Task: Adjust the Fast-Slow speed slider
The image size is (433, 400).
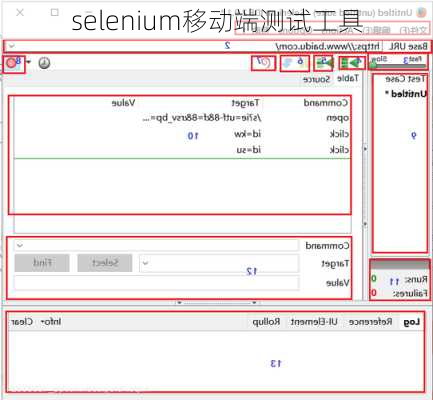Action: (398, 66)
